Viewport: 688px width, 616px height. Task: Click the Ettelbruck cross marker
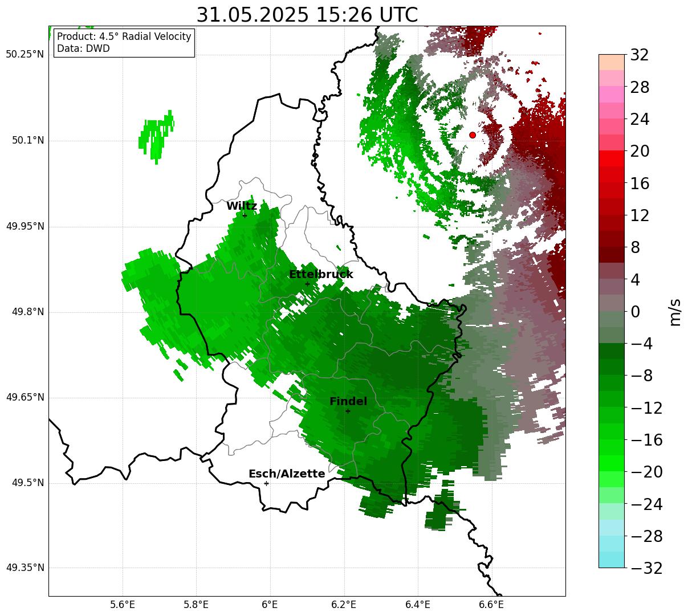[307, 284]
